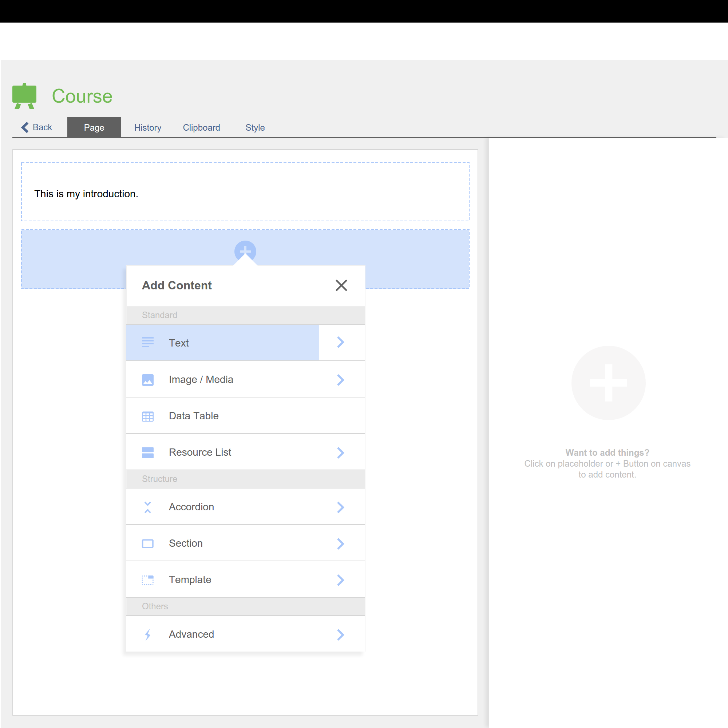Switch to the History tab

tap(148, 128)
